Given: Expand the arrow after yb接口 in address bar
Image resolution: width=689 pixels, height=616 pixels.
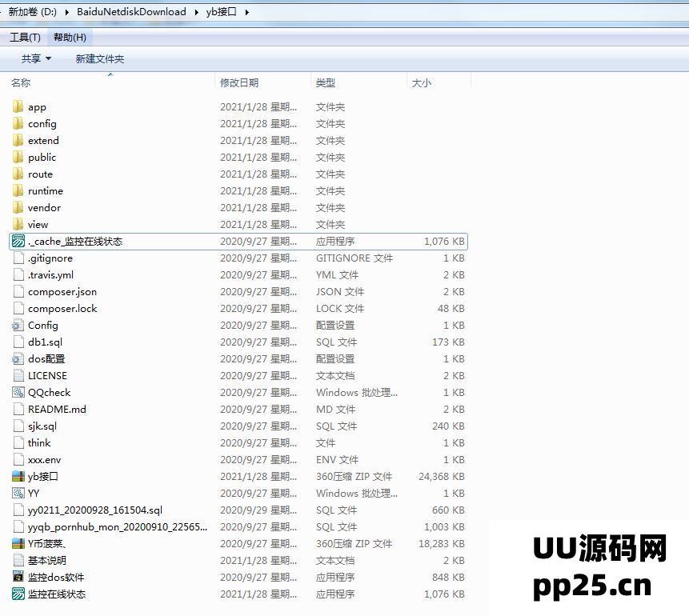Looking at the screenshot, I should pyautogui.click(x=246, y=12).
